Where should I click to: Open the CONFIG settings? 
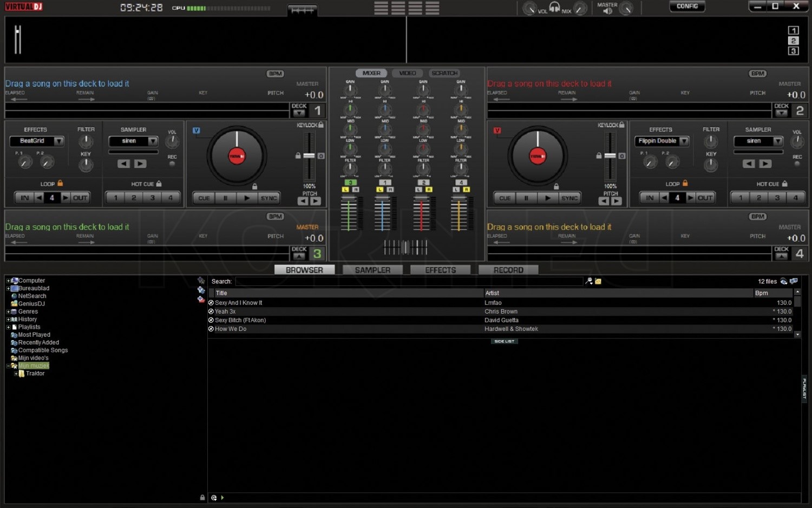[686, 6]
